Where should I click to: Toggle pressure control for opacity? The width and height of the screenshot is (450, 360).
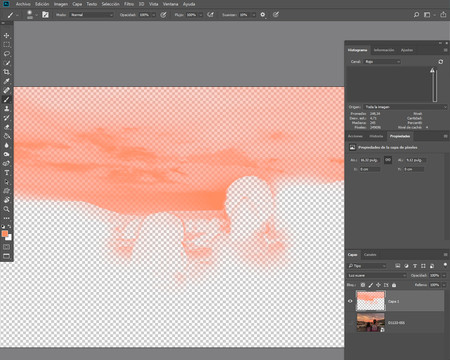[x=163, y=15]
